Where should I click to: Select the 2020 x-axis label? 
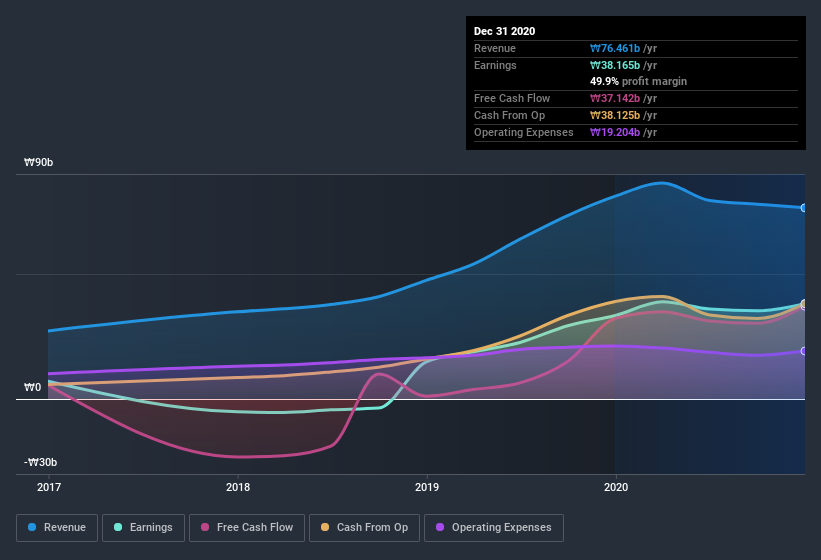point(616,487)
